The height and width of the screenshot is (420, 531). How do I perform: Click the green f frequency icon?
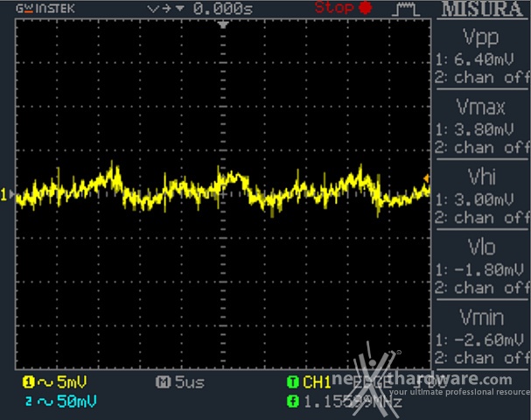(293, 402)
